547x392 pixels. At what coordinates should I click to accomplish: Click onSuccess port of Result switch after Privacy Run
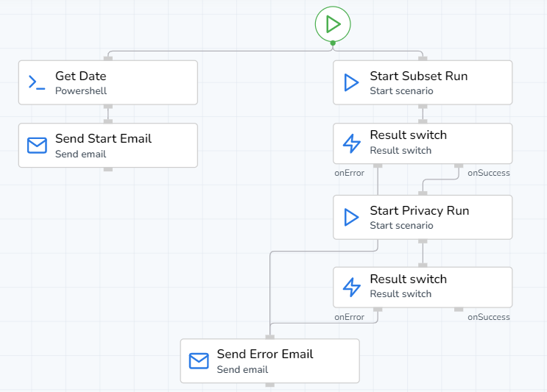pos(459,310)
